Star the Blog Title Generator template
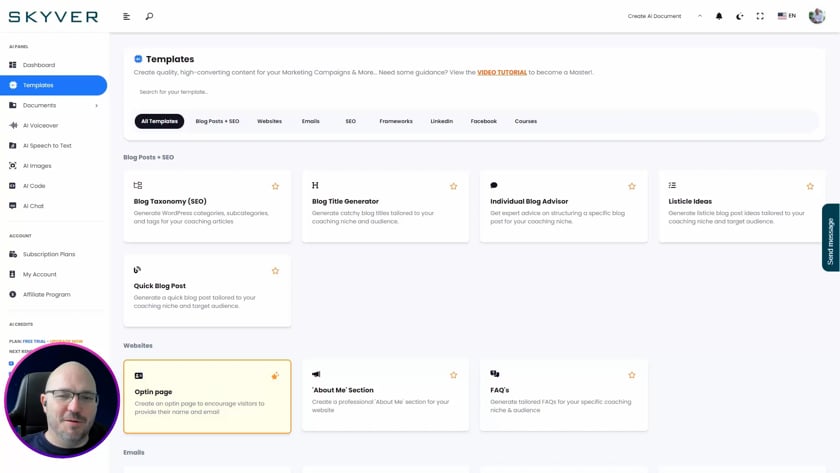 (454, 186)
